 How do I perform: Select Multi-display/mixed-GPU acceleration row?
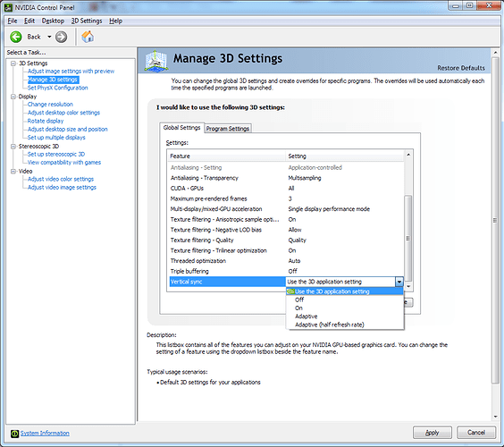(x=286, y=209)
